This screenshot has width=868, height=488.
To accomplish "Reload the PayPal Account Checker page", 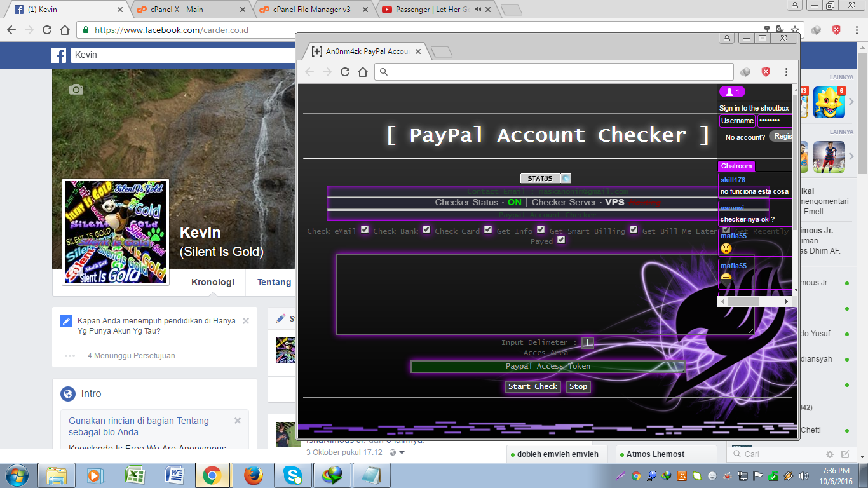I will click(x=345, y=72).
